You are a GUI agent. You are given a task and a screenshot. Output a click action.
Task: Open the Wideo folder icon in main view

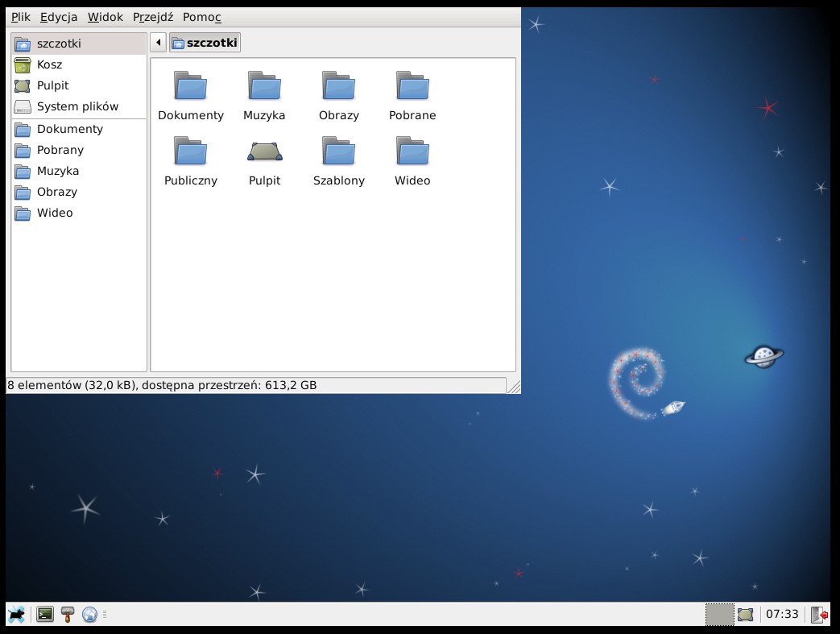[412, 151]
